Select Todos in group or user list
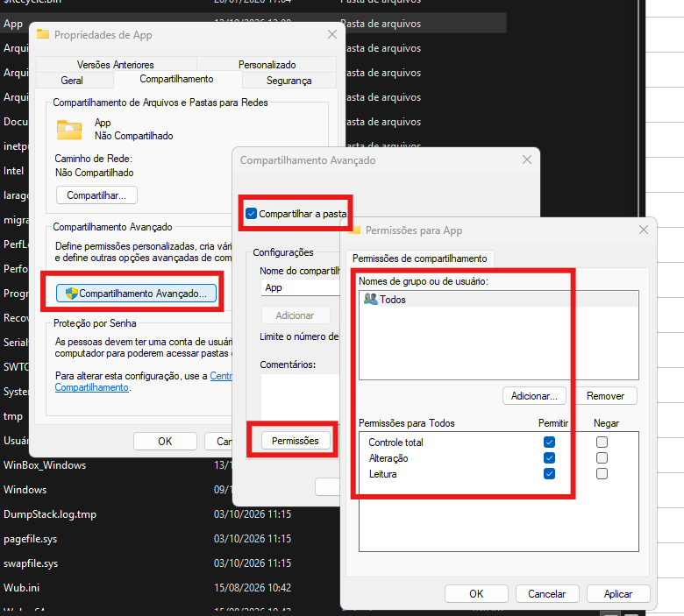This screenshot has width=684, height=616. pyautogui.click(x=499, y=300)
